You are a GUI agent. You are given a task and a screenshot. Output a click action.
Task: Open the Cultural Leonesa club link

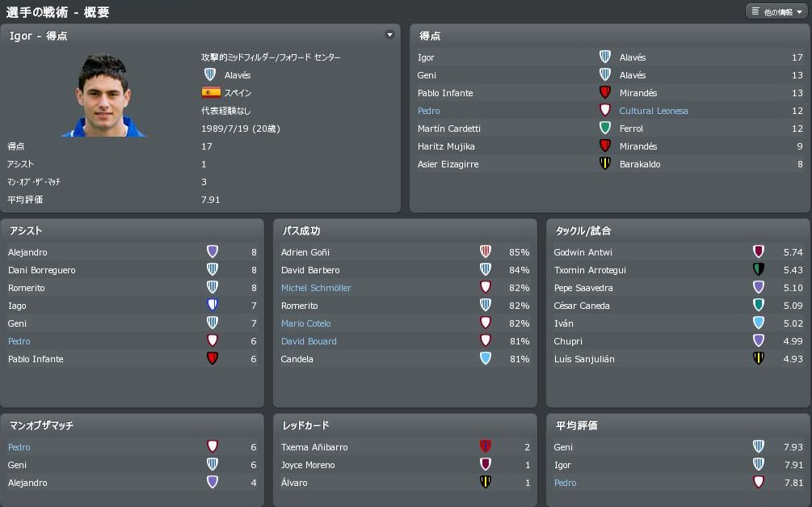(653, 111)
